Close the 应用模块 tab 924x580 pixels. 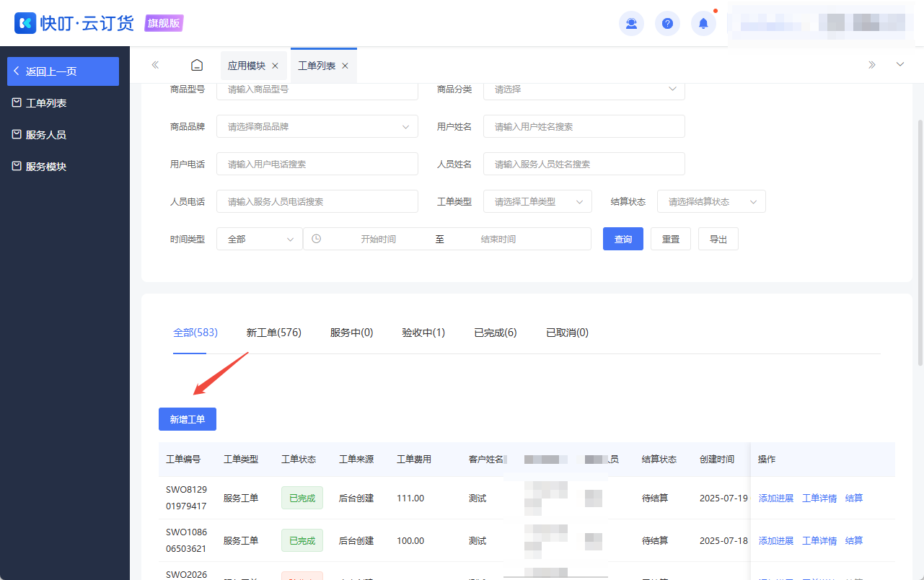275,66
